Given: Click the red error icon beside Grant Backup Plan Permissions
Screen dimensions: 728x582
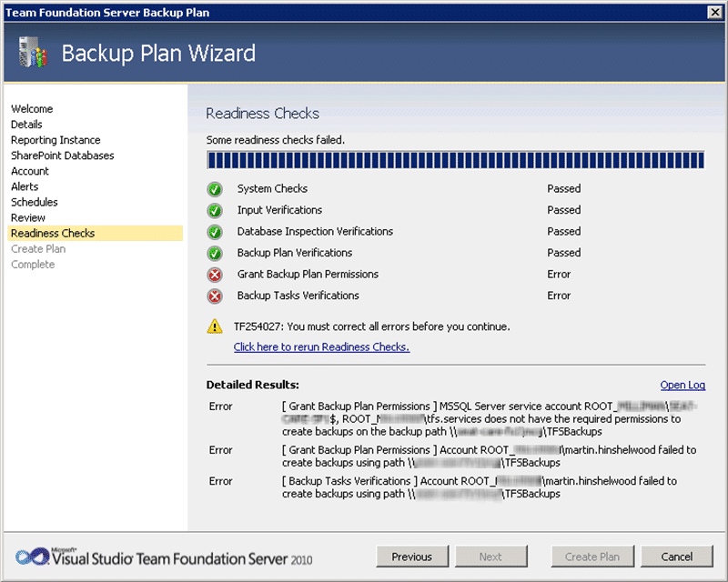Looking at the screenshot, I should (x=215, y=275).
